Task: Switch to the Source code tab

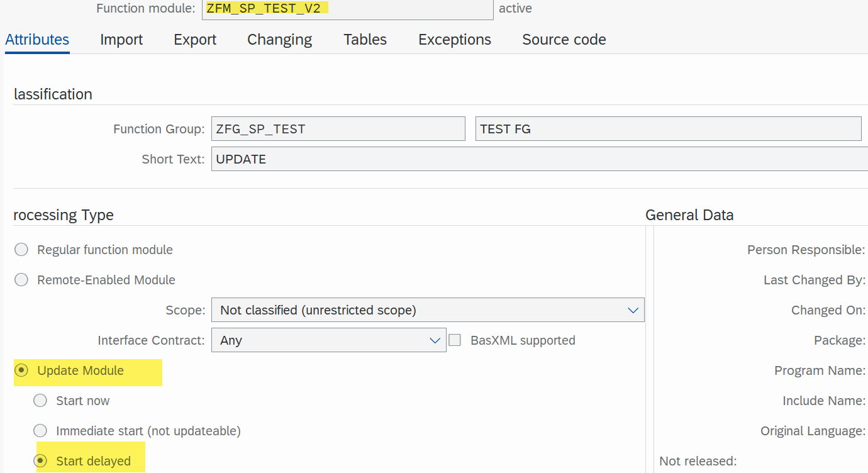Action: (564, 39)
